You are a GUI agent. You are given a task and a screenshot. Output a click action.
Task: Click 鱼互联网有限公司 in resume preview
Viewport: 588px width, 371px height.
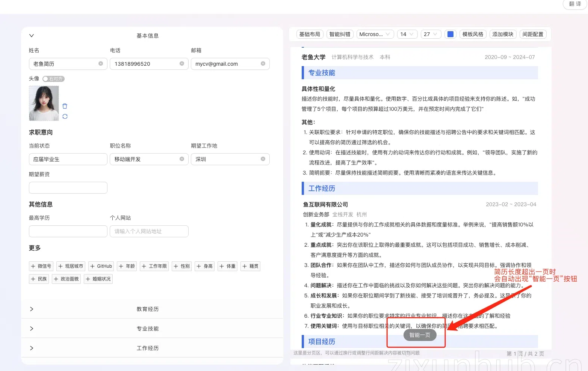coord(325,205)
